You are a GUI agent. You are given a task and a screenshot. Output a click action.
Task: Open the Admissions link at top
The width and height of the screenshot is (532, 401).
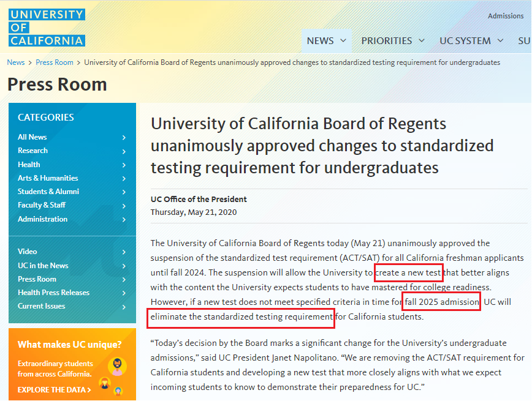(506, 15)
